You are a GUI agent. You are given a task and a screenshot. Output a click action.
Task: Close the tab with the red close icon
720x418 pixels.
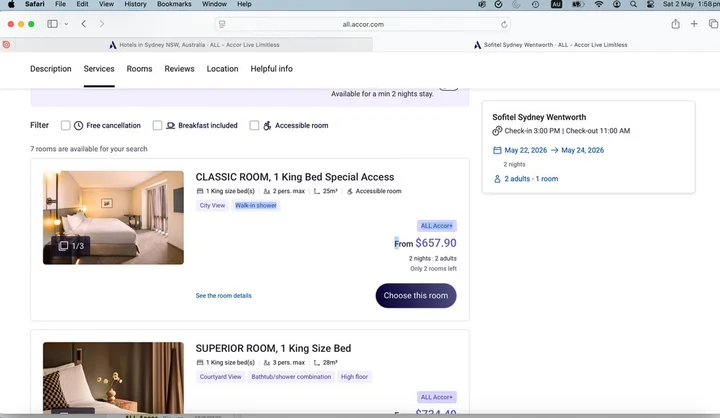click(x=6, y=45)
